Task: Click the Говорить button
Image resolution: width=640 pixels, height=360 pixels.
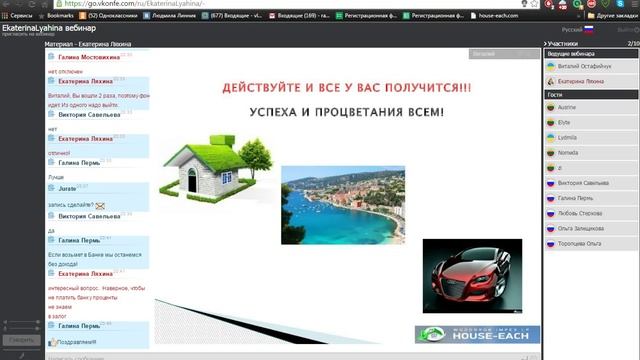Action: point(22,340)
